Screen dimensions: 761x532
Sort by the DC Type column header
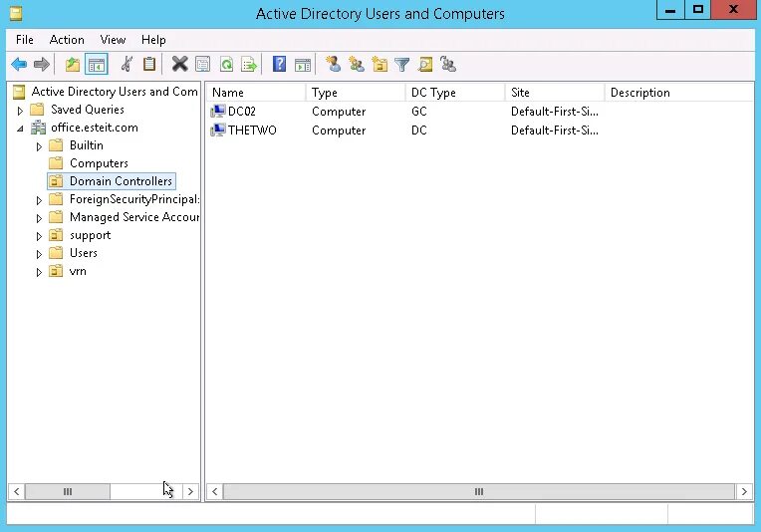455,93
